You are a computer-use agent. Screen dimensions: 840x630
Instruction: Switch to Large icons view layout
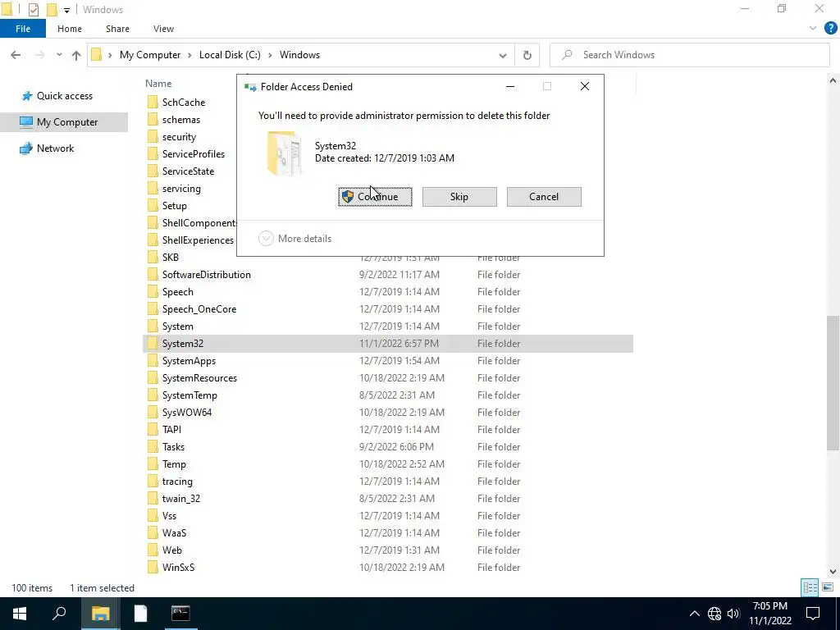(x=828, y=587)
